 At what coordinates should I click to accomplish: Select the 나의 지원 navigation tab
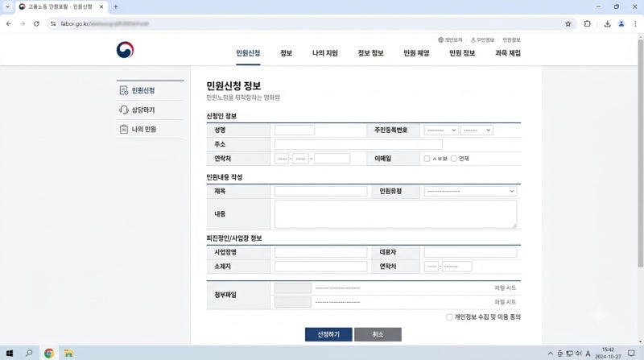click(325, 53)
